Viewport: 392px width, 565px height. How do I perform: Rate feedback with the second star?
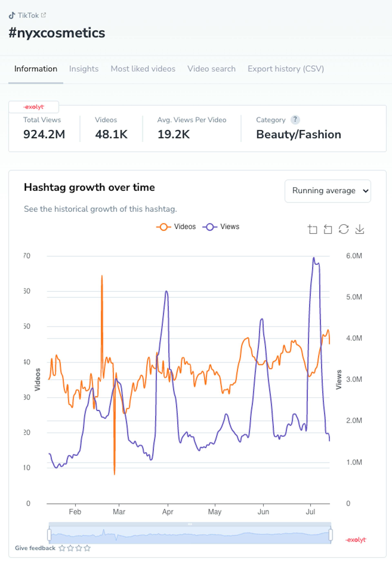click(70, 548)
